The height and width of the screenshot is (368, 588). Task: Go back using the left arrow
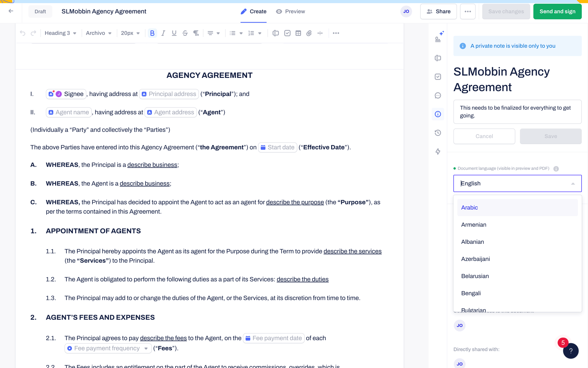[x=11, y=11]
